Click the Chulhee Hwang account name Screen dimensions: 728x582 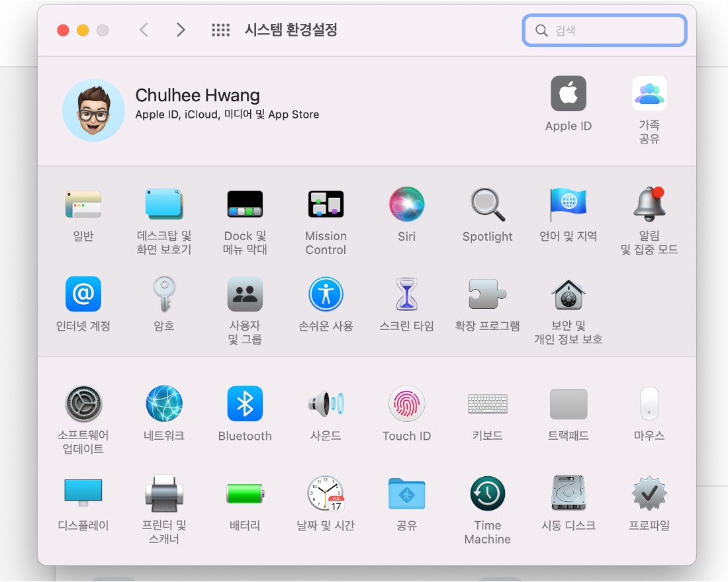click(197, 95)
